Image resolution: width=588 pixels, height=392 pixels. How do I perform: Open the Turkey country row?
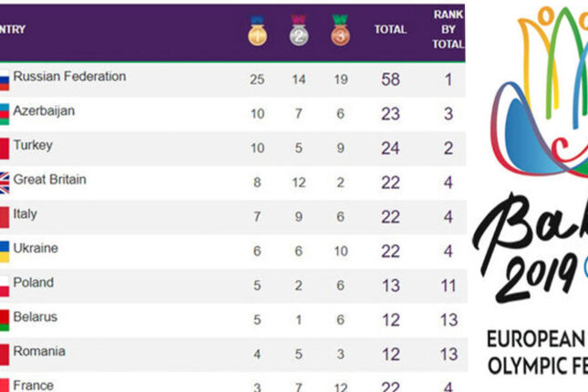tap(232, 149)
